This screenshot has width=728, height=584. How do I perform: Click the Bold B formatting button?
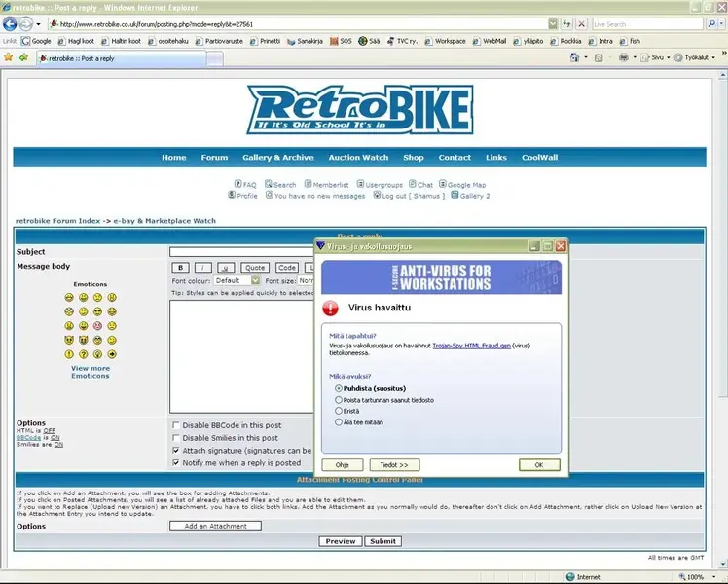click(x=180, y=268)
